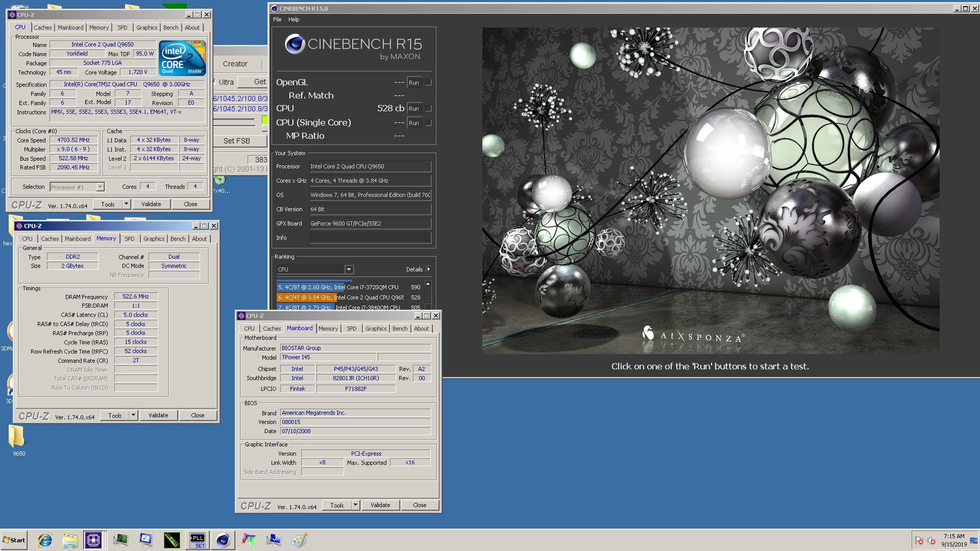
Task: Switch to Bench tab in Mainboard CPU-Z window
Action: click(400, 329)
